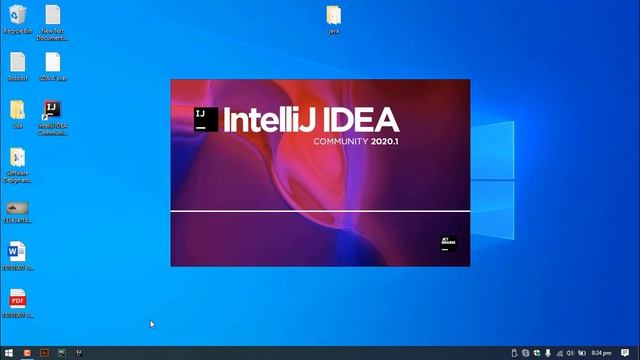Open the Windows Start menu
The height and width of the screenshot is (360, 640).
click(x=9, y=353)
